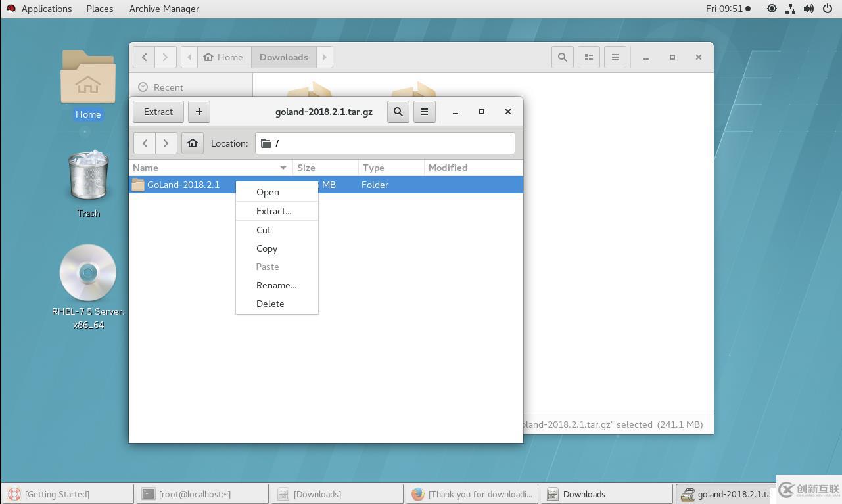Choose Extract... in the context menu
This screenshot has height=504, width=842.
[x=277, y=211]
